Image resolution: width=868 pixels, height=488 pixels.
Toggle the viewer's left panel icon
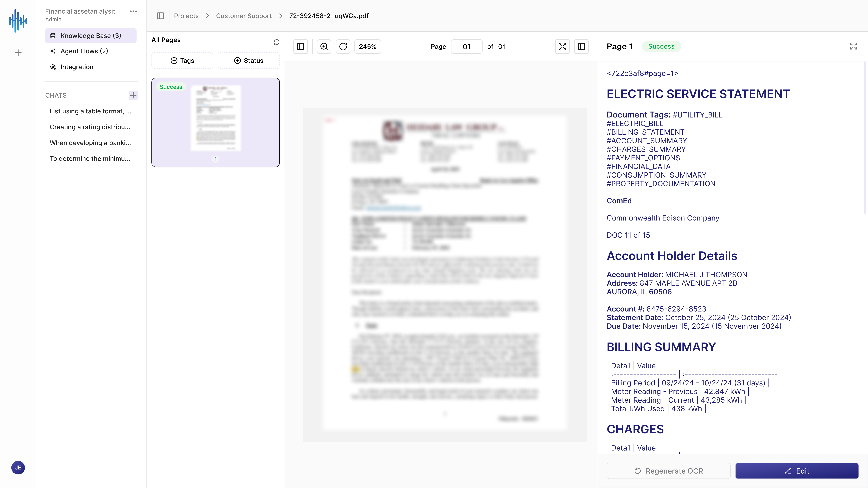[301, 47]
